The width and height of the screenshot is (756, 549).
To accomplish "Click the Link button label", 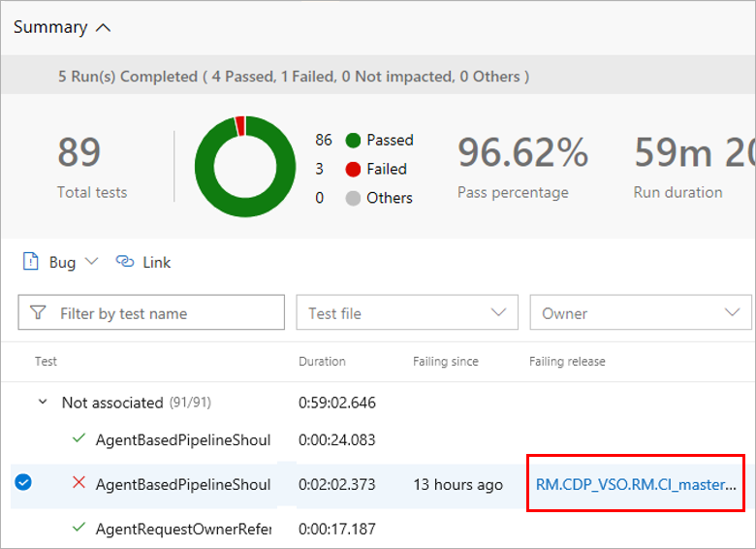I will (x=156, y=263).
